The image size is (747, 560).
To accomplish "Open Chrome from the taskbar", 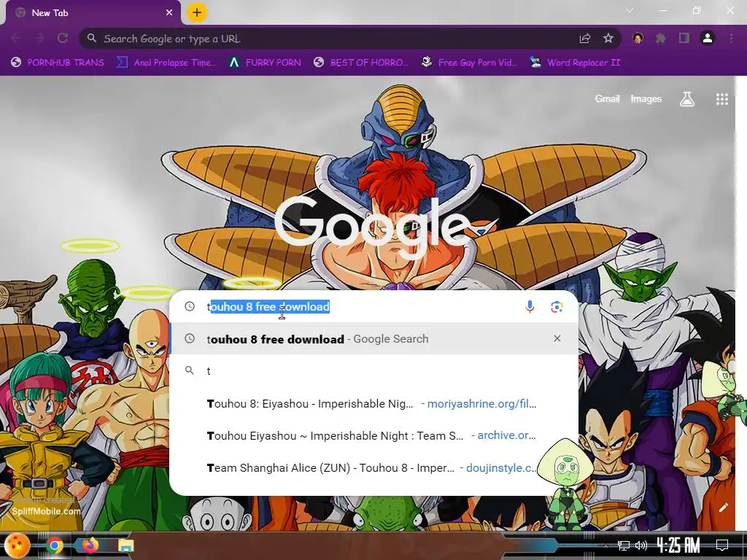I will pos(55,545).
